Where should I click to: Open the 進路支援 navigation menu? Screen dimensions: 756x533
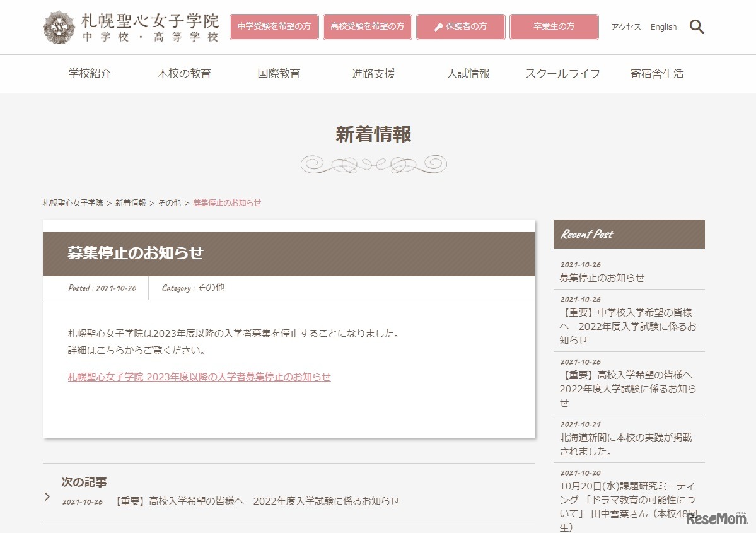click(373, 73)
